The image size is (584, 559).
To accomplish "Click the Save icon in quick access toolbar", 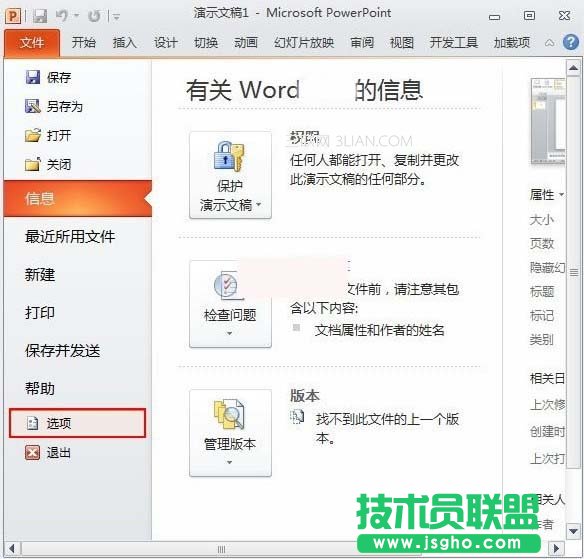I will [40, 16].
